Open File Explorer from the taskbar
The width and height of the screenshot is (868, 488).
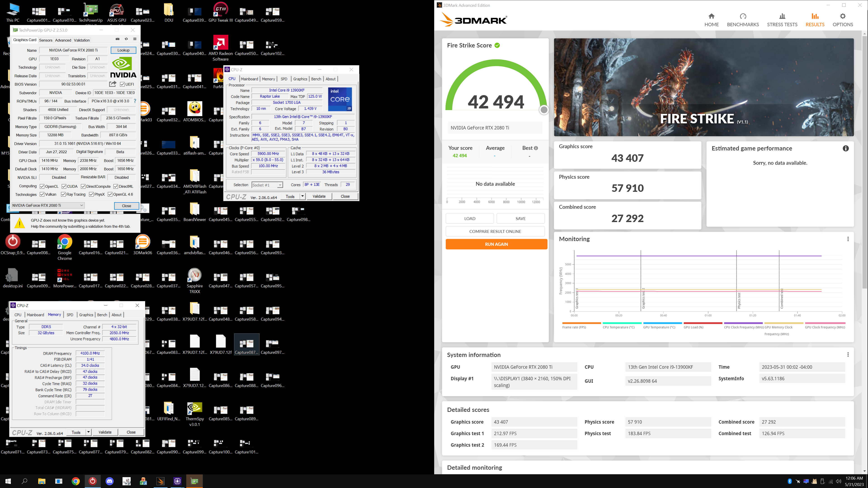tap(41, 481)
